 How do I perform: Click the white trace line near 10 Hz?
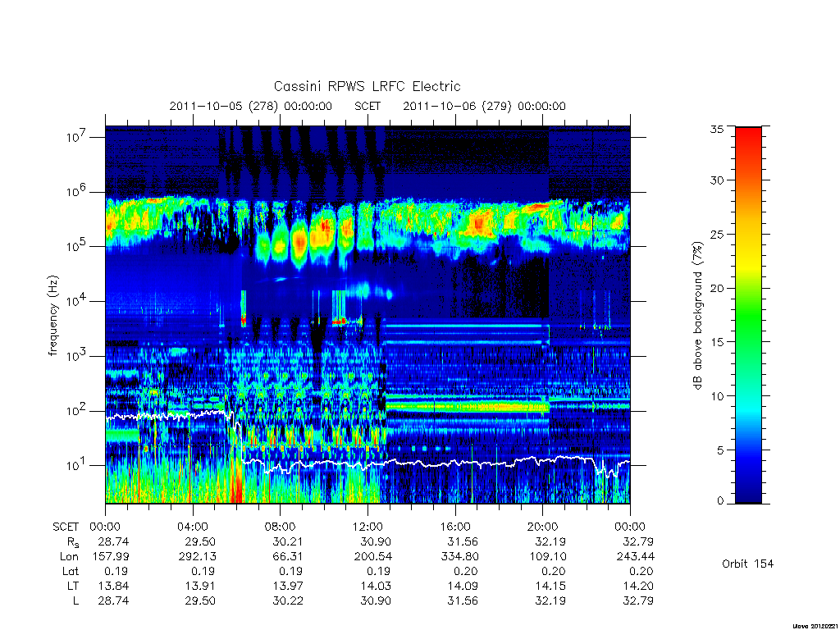pyautogui.click(x=436, y=463)
